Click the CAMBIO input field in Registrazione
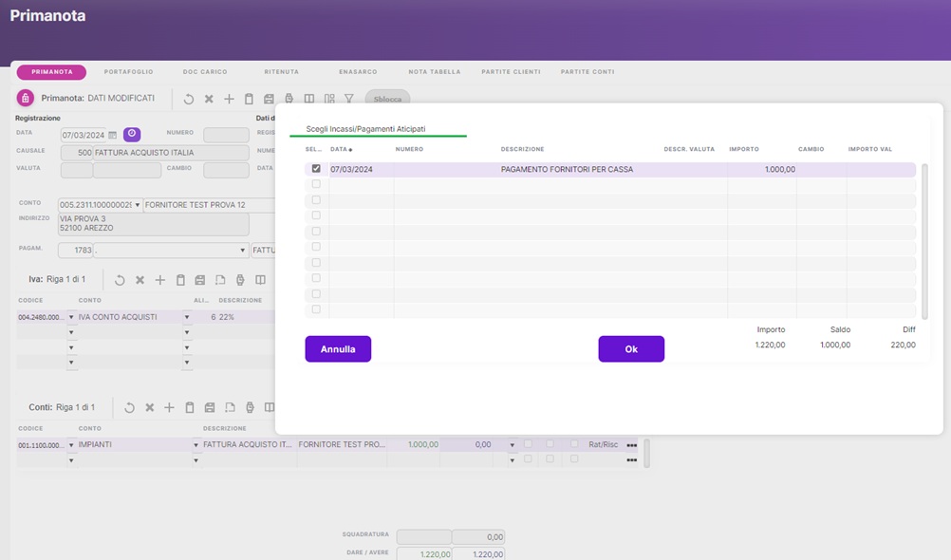The height and width of the screenshot is (560, 951). tap(226, 170)
